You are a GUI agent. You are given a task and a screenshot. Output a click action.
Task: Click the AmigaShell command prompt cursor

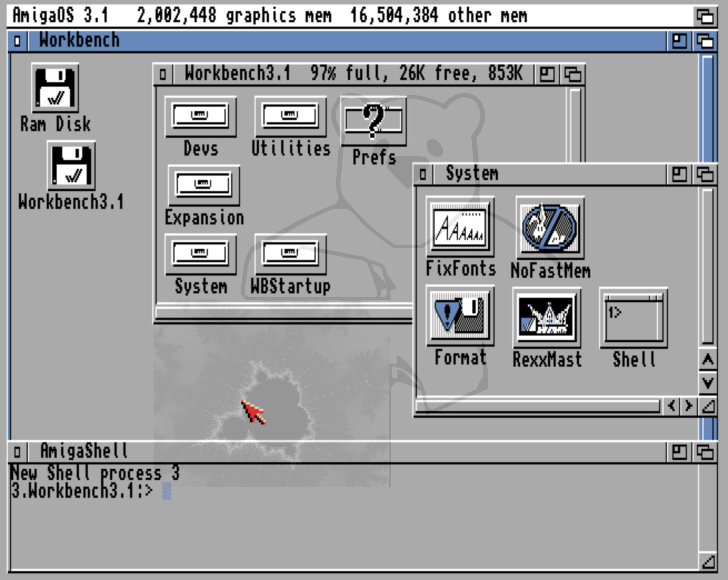click(x=166, y=491)
